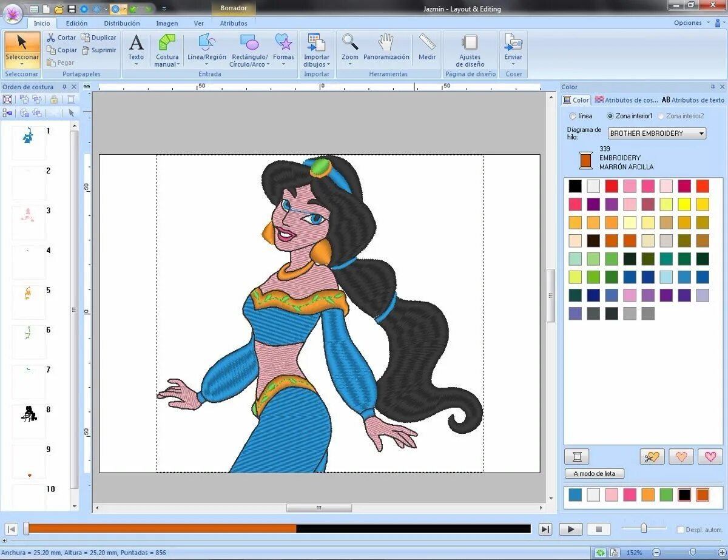Image resolution: width=728 pixels, height=560 pixels.
Task: Open the Diagrama de hilo BROTHER EMBROIDERY dropdown
Action: click(x=657, y=133)
